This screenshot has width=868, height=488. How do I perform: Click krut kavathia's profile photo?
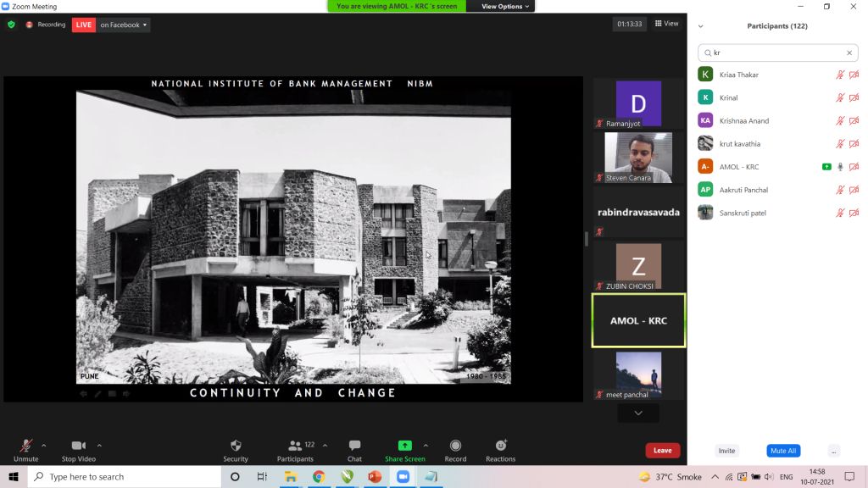click(x=705, y=143)
